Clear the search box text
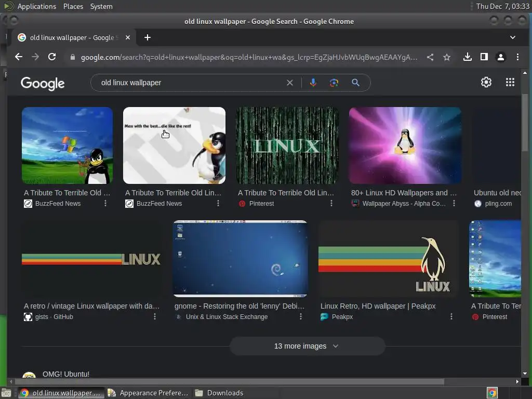 [290, 83]
